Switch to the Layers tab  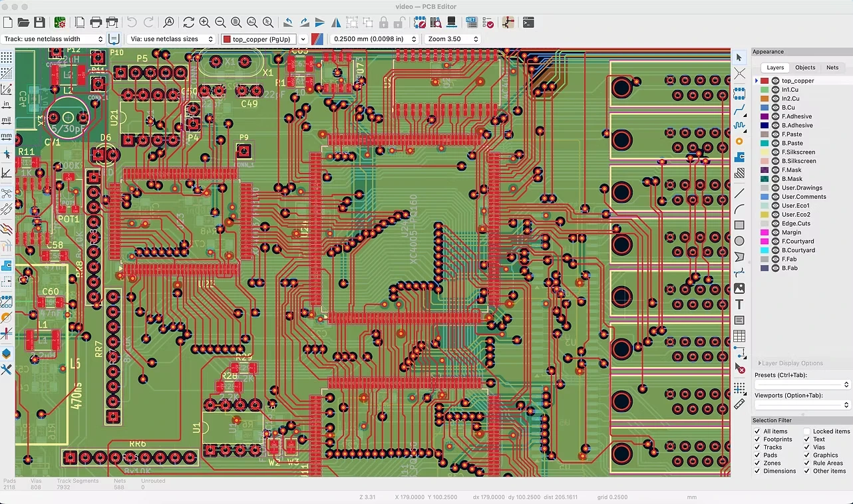pos(775,67)
